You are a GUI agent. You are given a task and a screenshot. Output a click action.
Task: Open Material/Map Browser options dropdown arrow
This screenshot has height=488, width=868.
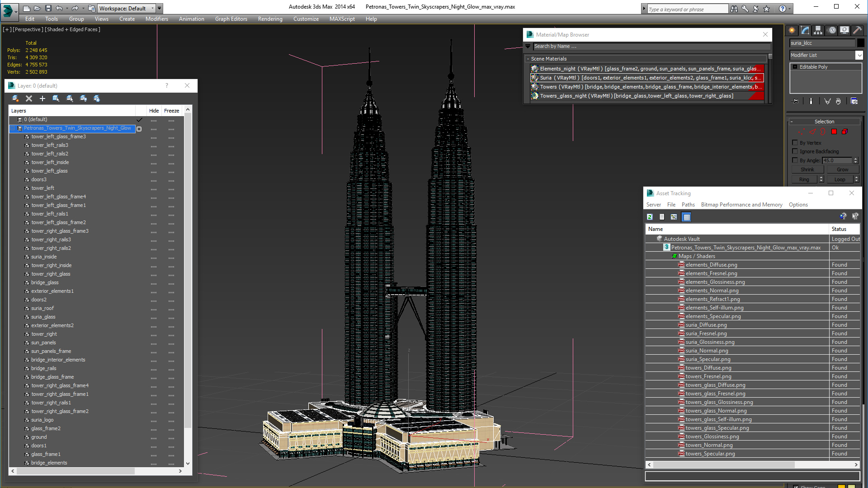[528, 46]
